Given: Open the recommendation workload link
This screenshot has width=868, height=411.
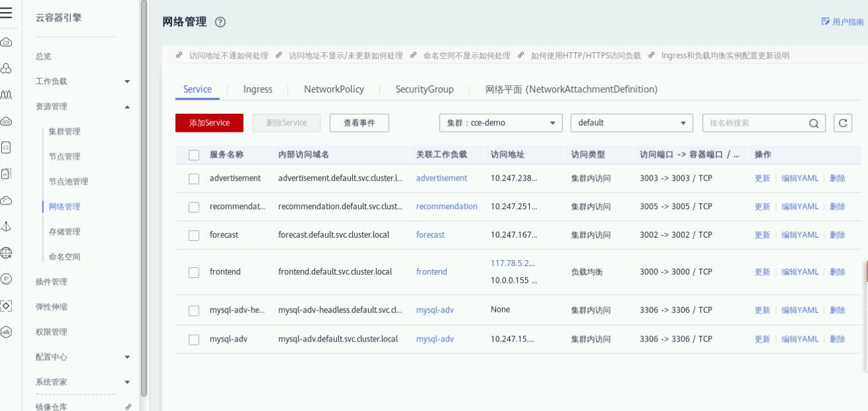Looking at the screenshot, I should [x=447, y=206].
